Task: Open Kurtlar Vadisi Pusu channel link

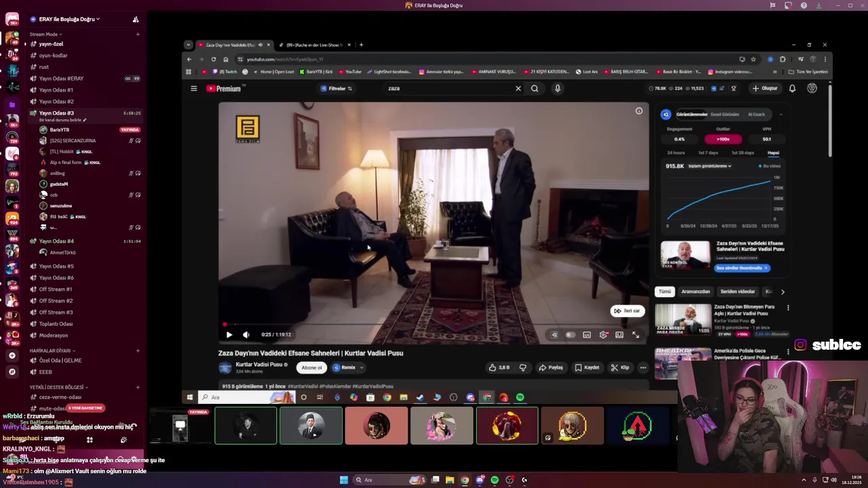Action: 258,365
